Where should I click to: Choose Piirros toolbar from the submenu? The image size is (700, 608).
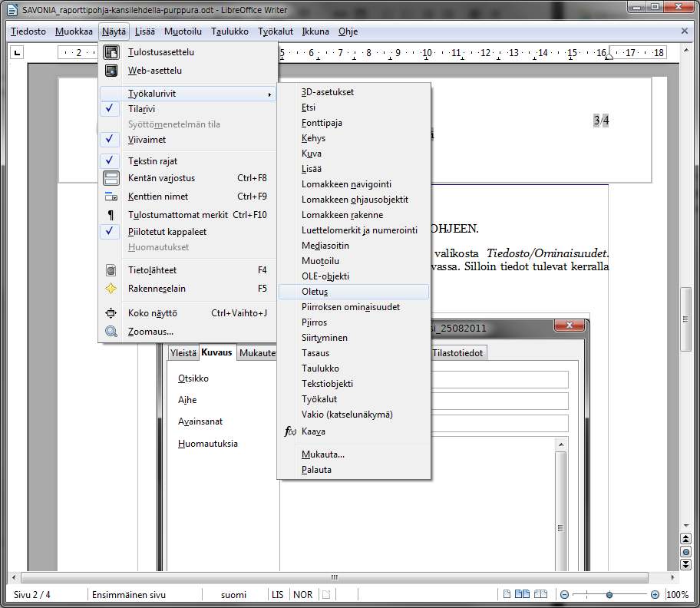click(314, 322)
